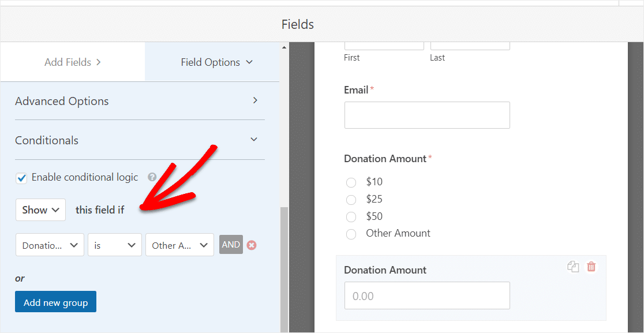The height and width of the screenshot is (333, 644).
Task: Switch to the Add Fields tab
Action: point(73,62)
